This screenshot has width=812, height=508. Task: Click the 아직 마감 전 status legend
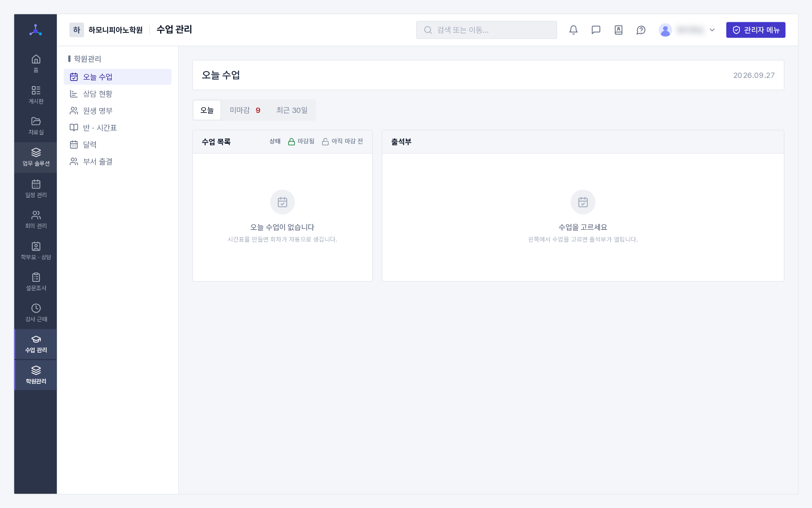pos(342,141)
